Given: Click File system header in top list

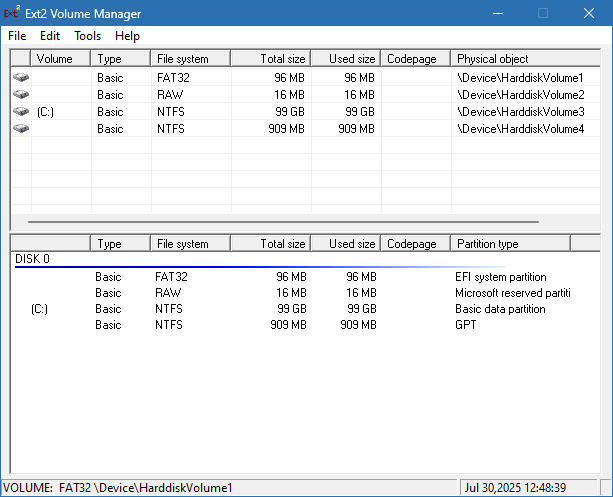Looking at the screenshot, I should [191, 59].
